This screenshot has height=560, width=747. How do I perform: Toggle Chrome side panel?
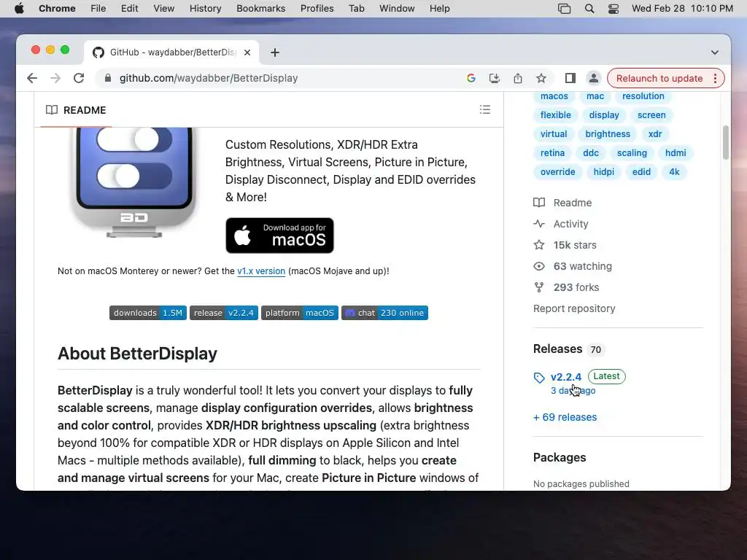click(570, 78)
